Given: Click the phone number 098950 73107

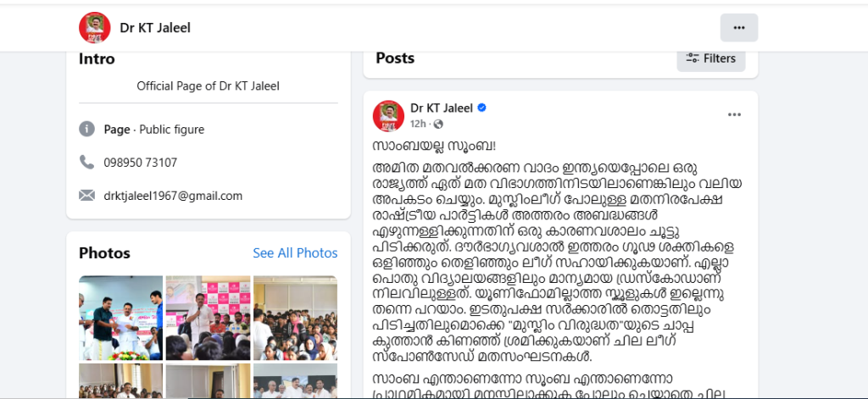Looking at the screenshot, I should pyautogui.click(x=141, y=163).
